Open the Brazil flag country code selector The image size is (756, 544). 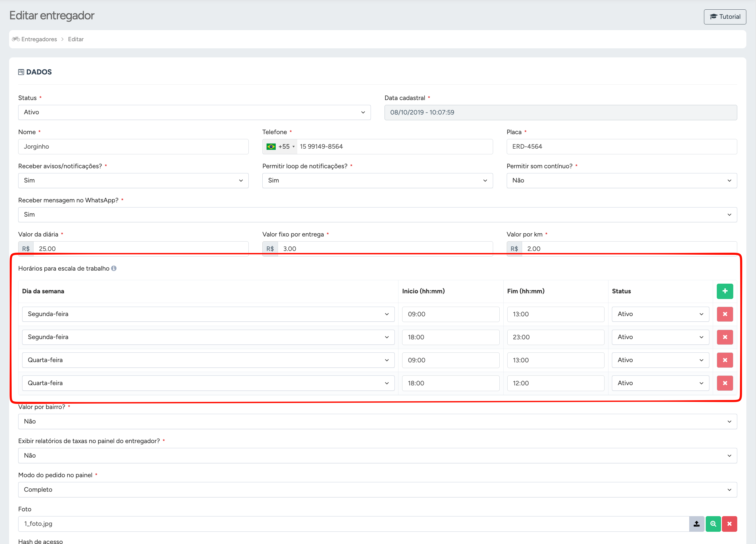tap(280, 147)
